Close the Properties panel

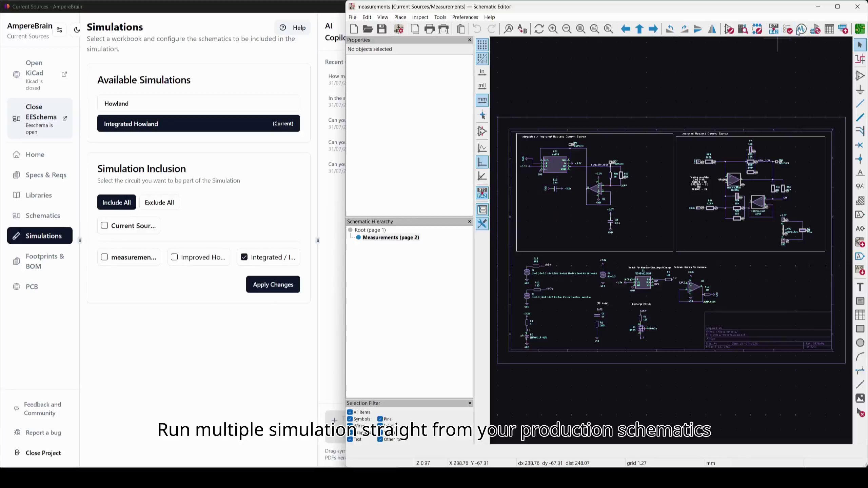(469, 40)
